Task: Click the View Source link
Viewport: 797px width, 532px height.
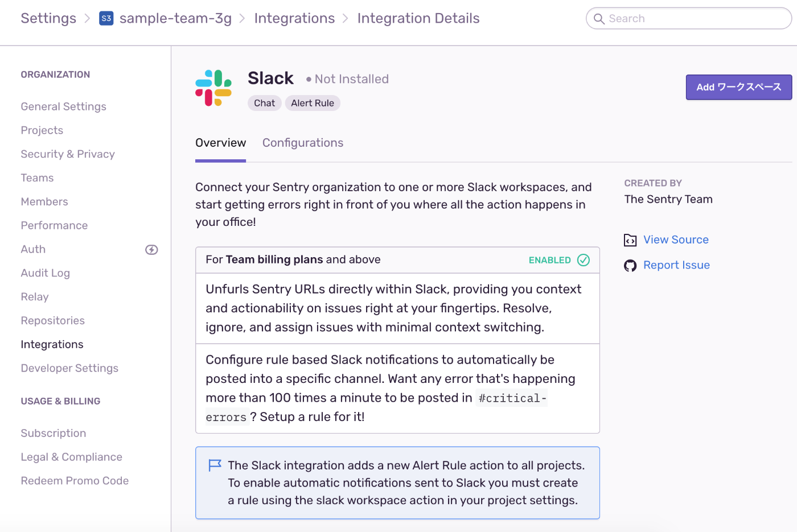Action: [x=676, y=240]
